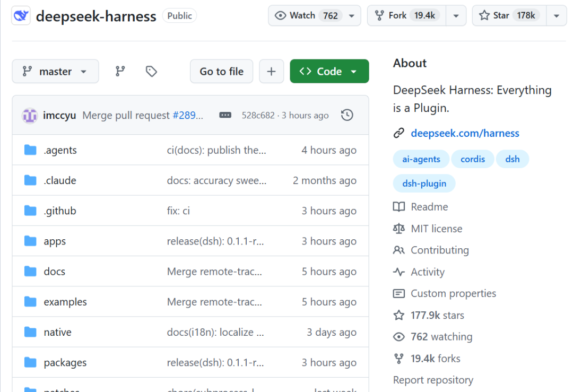Click the .claude folder icon
The width and height of the screenshot is (573, 392).
[30, 180]
